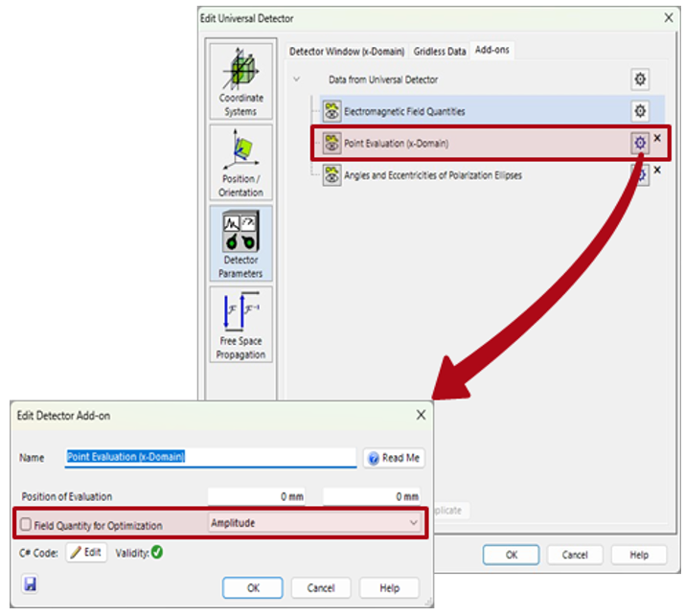Remove the Point Evaluation add-on with the X
This screenshot has height=616, width=685.
(657, 139)
